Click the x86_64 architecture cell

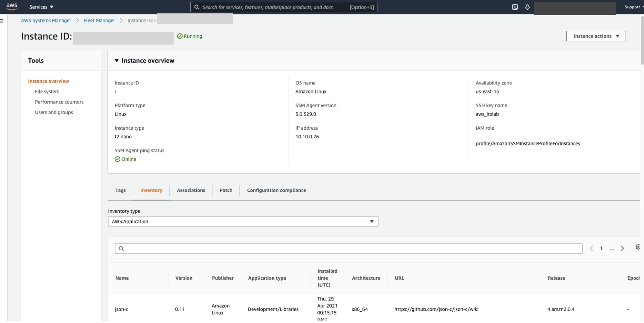[360, 309]
